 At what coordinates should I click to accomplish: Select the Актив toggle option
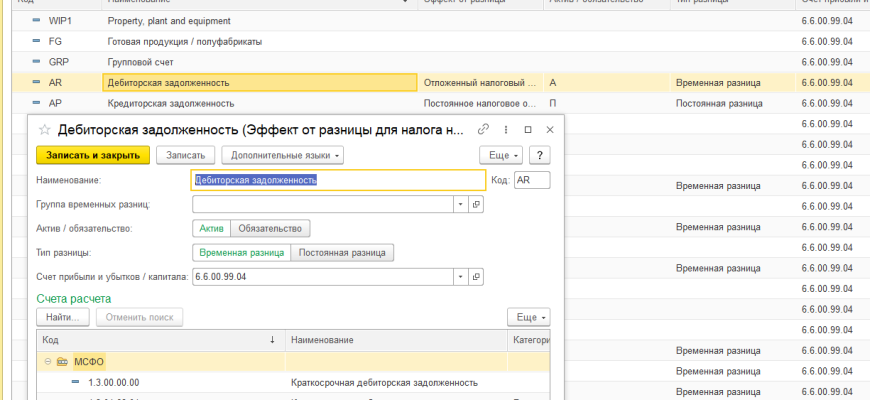click(x=210, y=228)
